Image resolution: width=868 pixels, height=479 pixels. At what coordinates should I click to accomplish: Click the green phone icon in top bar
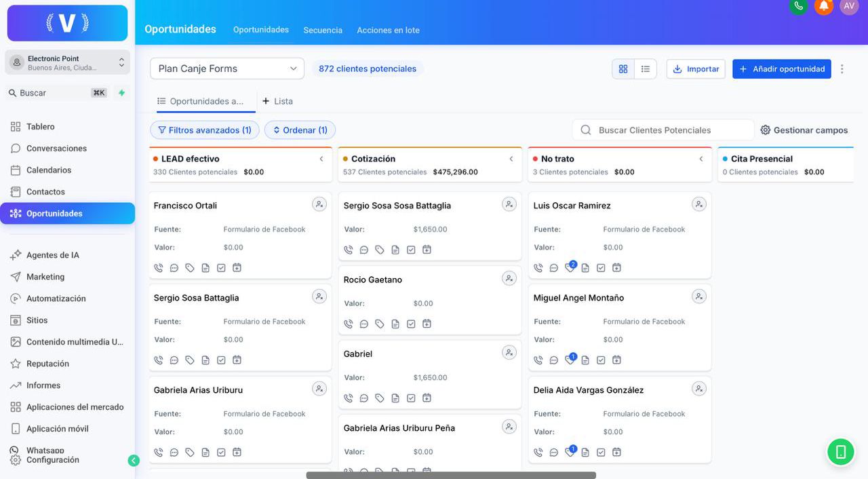click(x=799, y=5)
